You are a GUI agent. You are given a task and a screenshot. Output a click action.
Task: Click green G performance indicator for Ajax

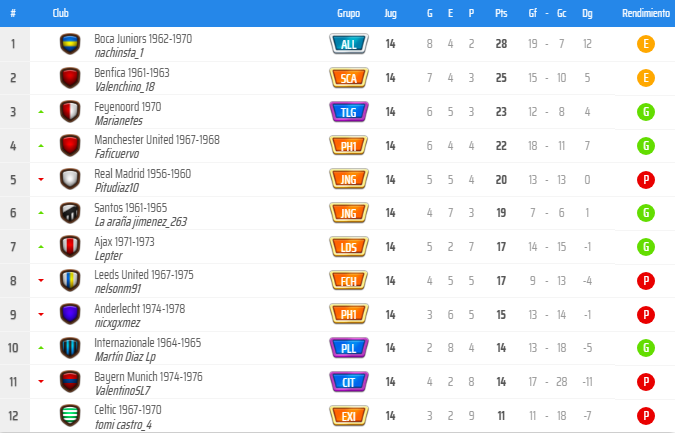tap(646, 247)
